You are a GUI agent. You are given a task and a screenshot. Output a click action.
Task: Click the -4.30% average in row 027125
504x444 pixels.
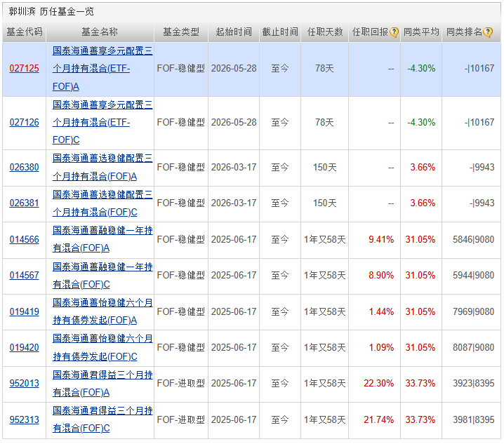(x=421, y=69)
